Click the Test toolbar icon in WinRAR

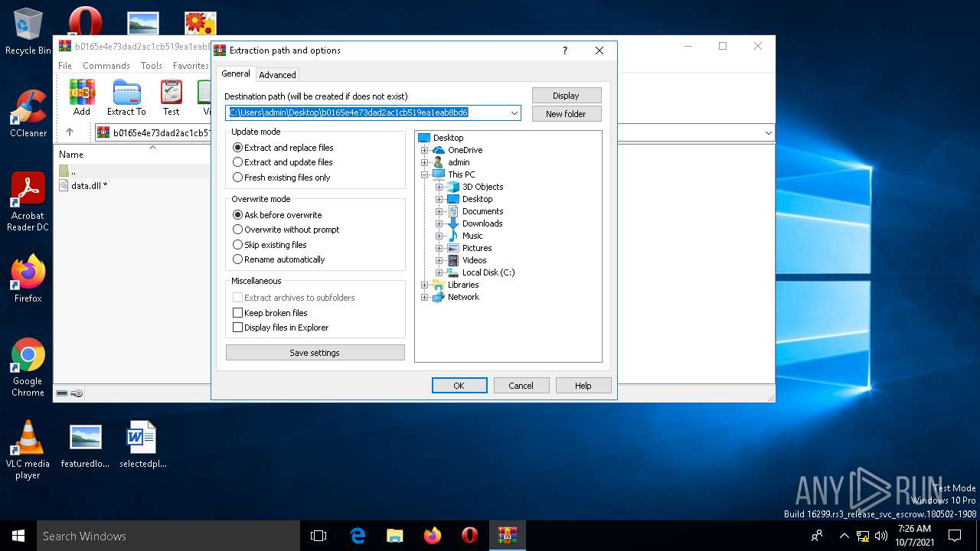(x=171, y=98)
